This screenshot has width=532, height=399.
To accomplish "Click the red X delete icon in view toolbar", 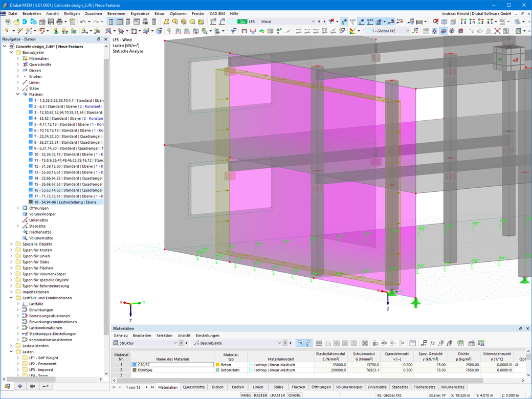I will 497,31.
